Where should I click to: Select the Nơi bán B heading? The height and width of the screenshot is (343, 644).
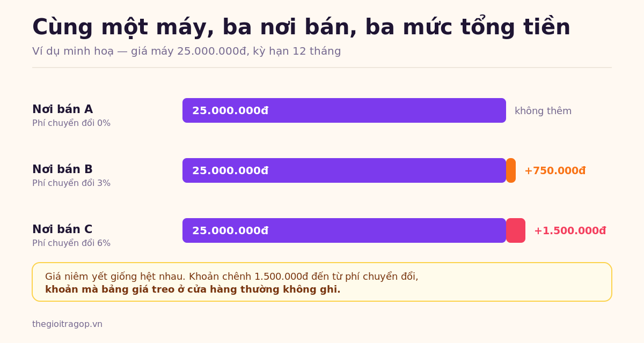62,169
